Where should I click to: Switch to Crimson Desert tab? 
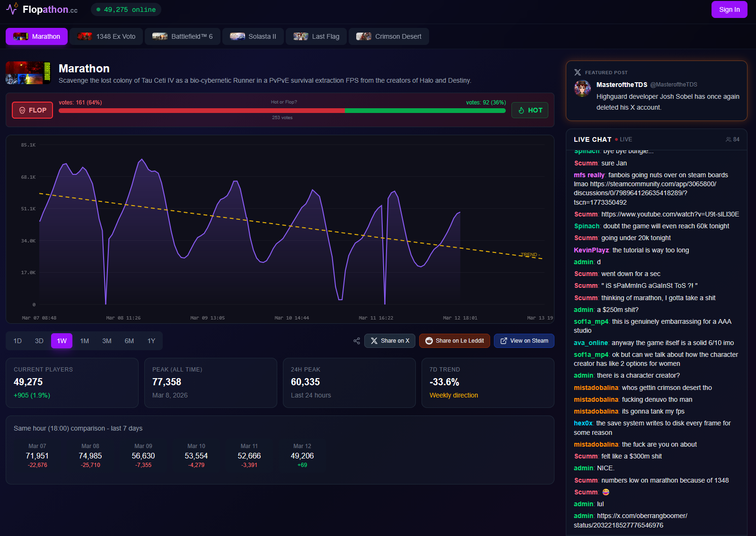click(389, 36)
